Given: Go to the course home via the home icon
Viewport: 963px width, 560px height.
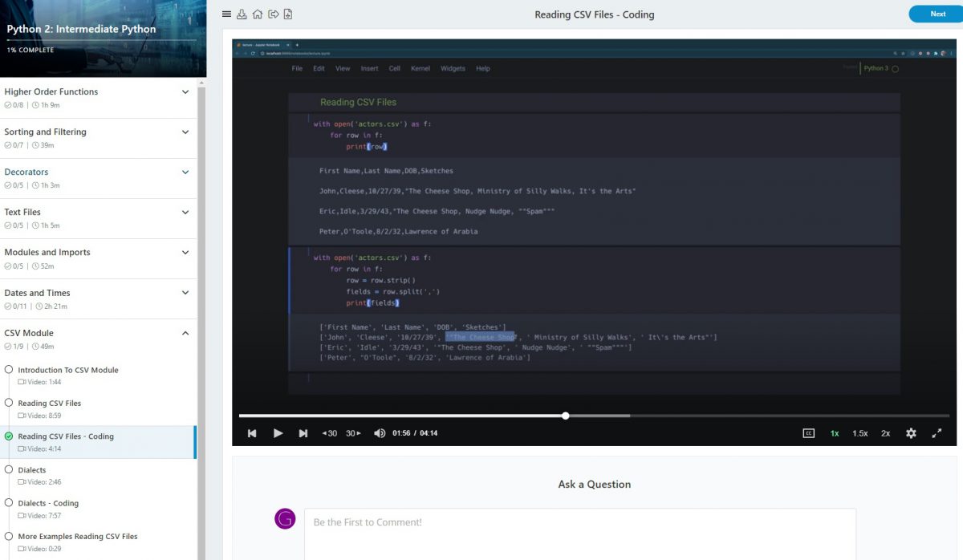Looking at the screenshot, I should [257, 14].
